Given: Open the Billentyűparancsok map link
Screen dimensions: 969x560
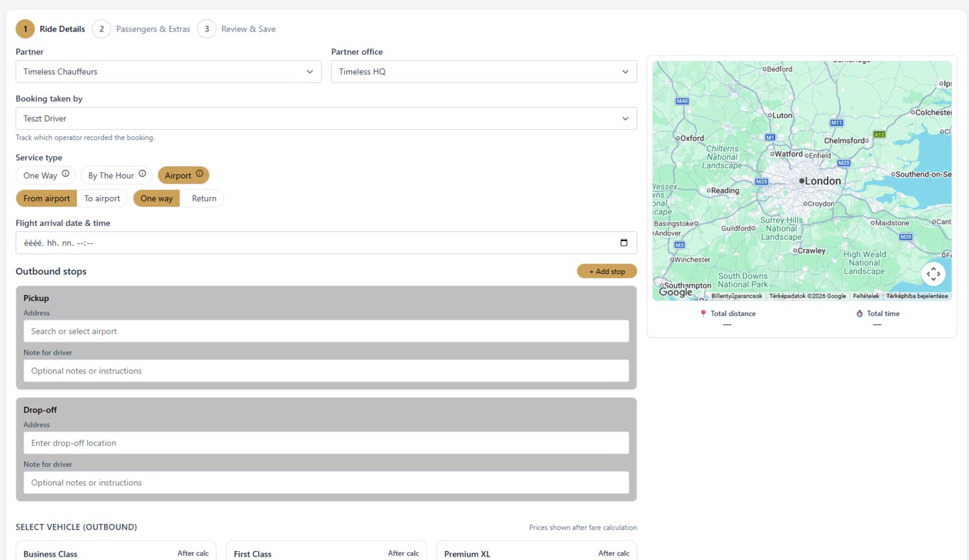Looking at the screenshot, I should pyautogui.click(x=736, y=296).
